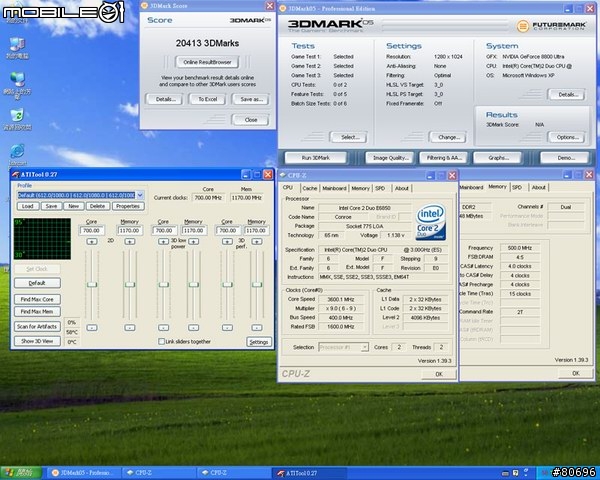The image size is (600, 480).
Task: Click the 3DMark Score window title icon
Action: (144, 6)
